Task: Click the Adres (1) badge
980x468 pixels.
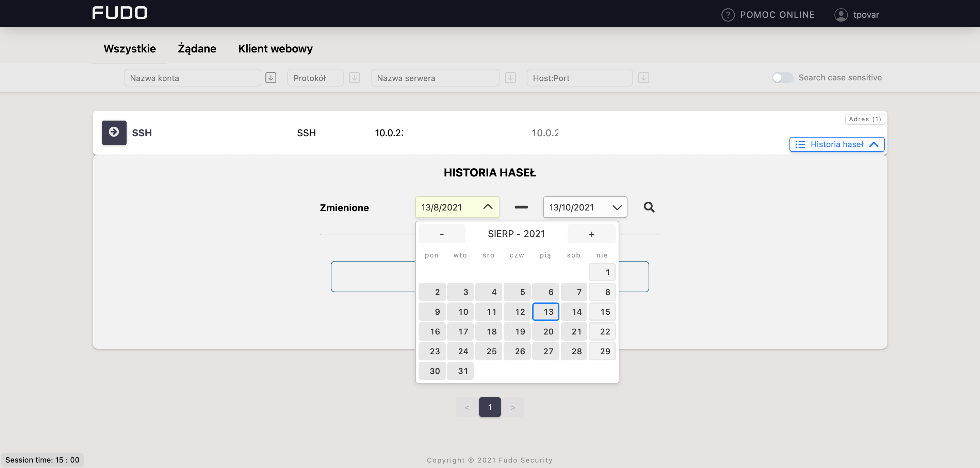Action: click(864, 119)
